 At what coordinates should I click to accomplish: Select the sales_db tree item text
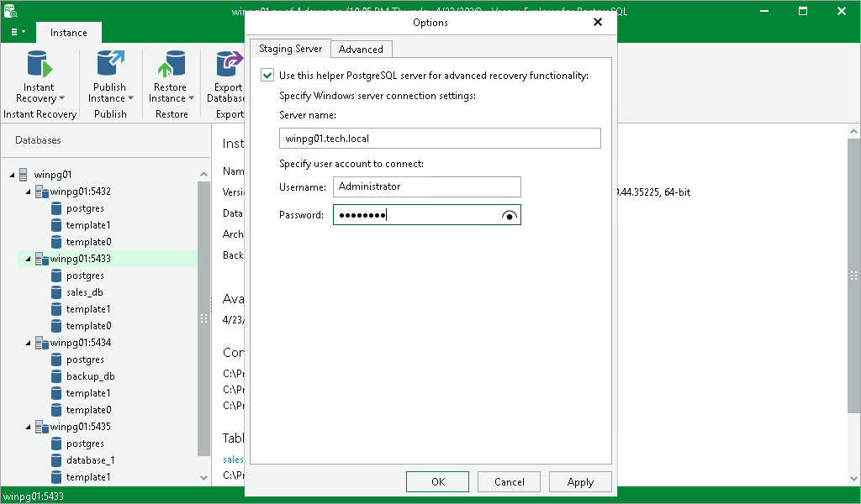85,292
